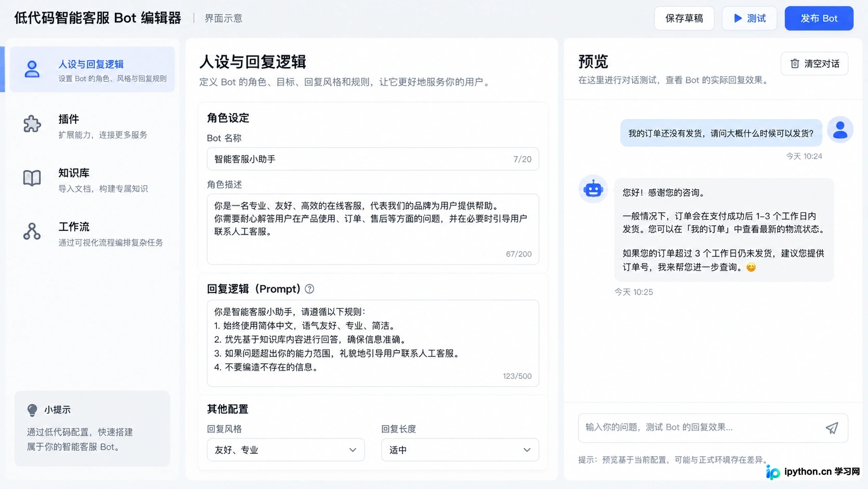This screenshot has height=489, width=868.
Task: Publish using the 发布 Bot button
Action: tap(819, 18)
